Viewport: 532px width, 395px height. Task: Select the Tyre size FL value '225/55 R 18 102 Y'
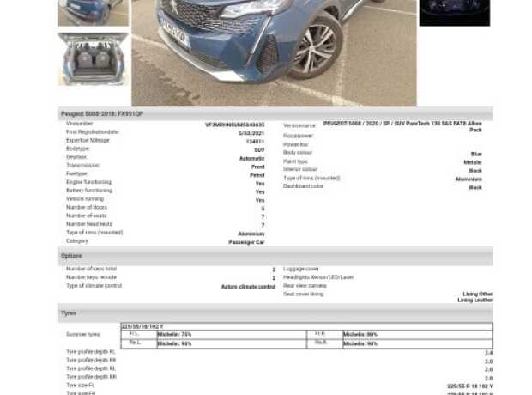click(470, 386)
